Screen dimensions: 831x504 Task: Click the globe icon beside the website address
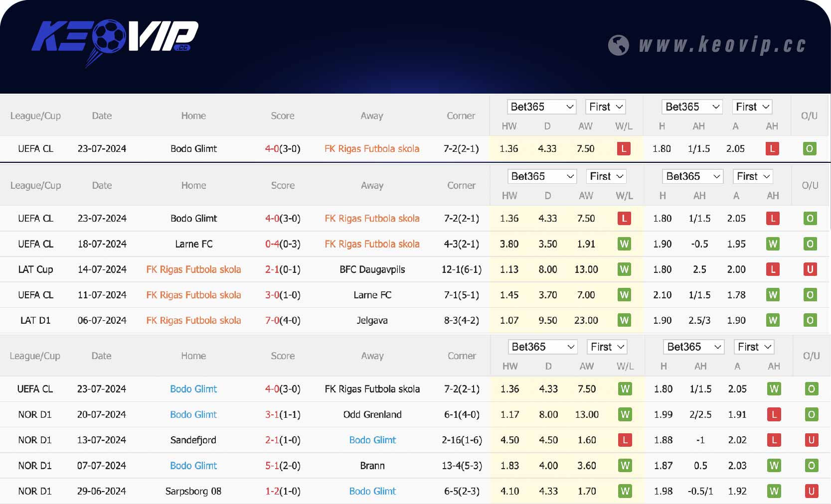tap(618, 45)
